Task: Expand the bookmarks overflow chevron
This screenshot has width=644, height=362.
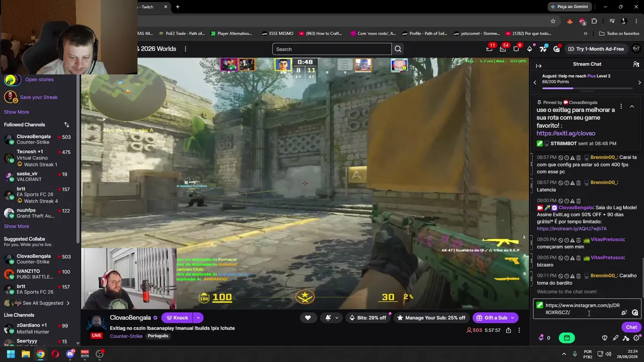Action: tap(585, 34)
